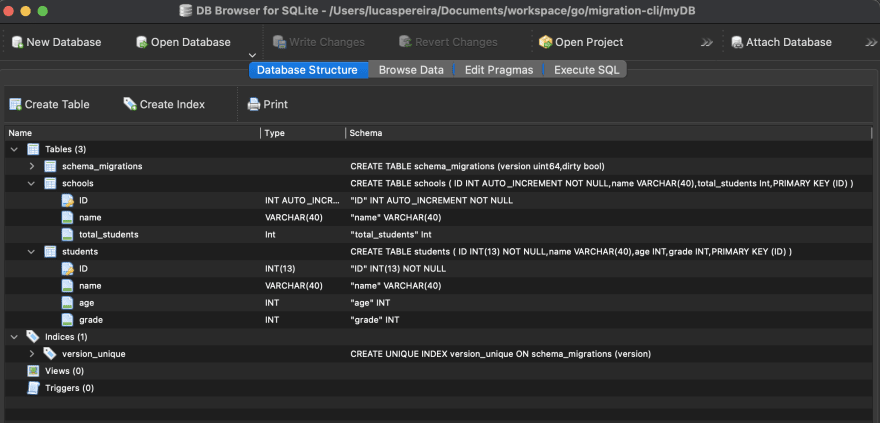Click the "INT(13)" type cell
This screenshot has width=880, height=423.
280,269
